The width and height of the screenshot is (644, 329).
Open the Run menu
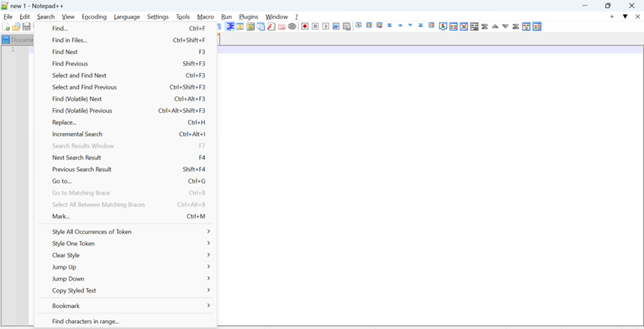pos(227,17)
